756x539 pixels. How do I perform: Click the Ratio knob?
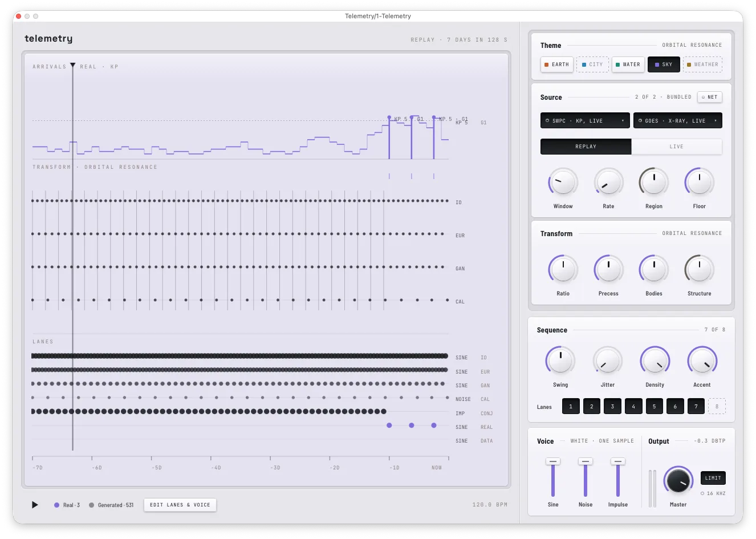pyautogui.click(x=563, y=269)
